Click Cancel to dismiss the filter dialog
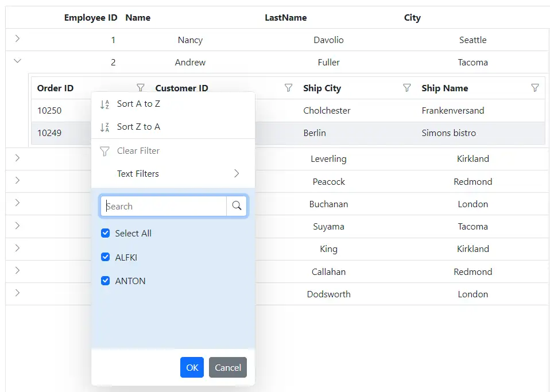The width and height of the screenshot is (550, 392). point(227,367)
